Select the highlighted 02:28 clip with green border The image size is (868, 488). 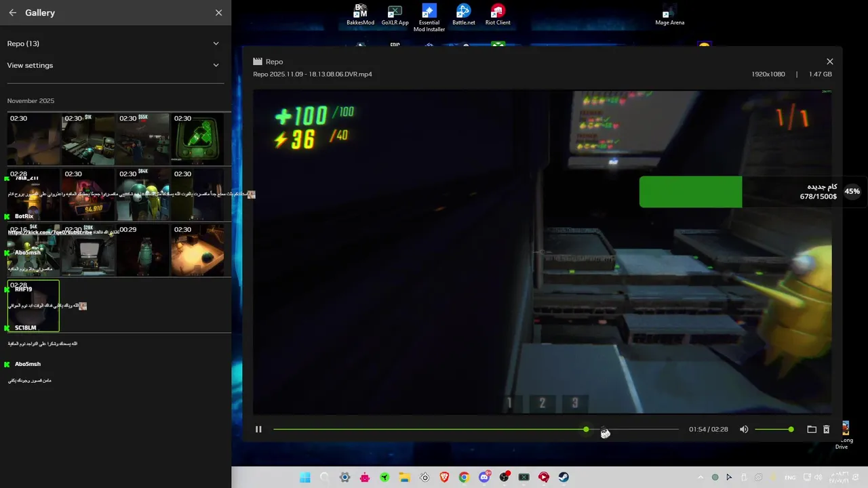point(34,306)
